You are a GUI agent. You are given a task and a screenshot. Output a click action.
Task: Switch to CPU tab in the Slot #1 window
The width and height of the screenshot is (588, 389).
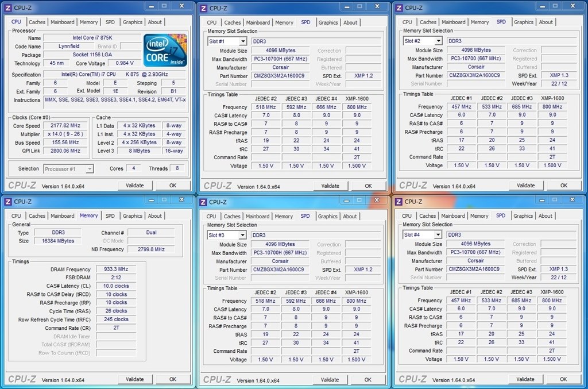[x=211, y=22]
